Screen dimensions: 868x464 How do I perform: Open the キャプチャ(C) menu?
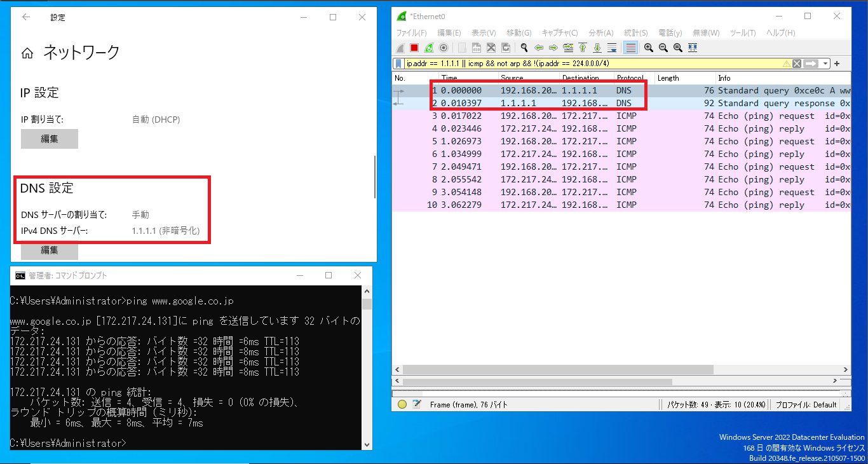(559, 33)
